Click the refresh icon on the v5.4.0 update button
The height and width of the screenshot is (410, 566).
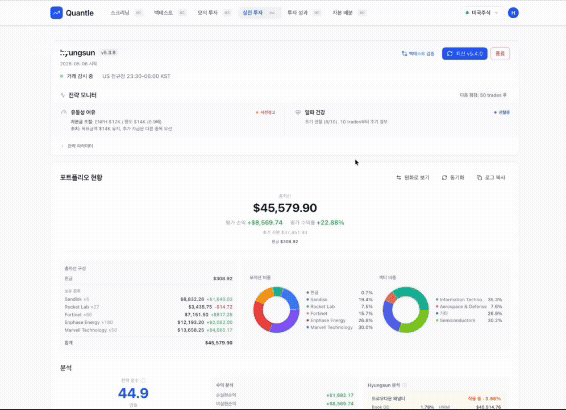449,53
